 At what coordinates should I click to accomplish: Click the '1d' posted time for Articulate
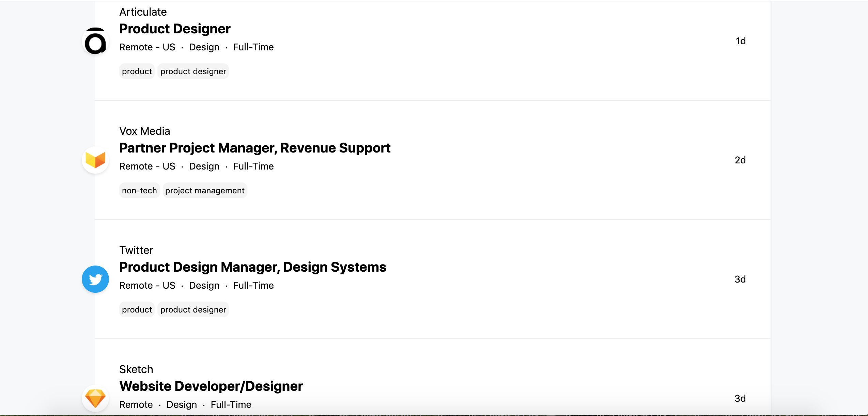point(741,41)
